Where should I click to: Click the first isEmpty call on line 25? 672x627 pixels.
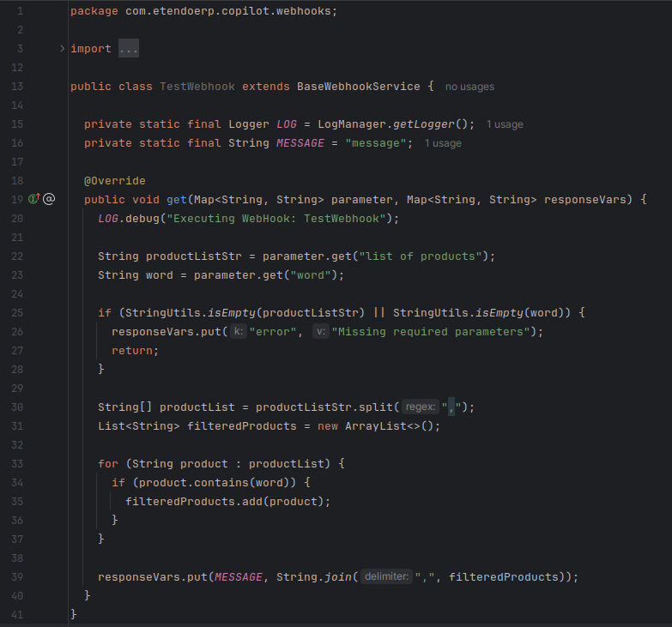(232, 313)
